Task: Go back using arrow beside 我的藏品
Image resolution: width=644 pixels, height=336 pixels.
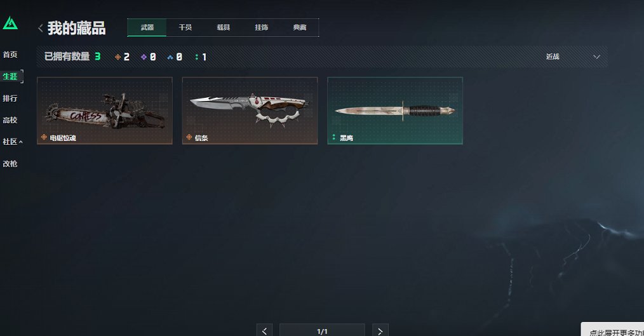Action: click(x=40, y=28)
